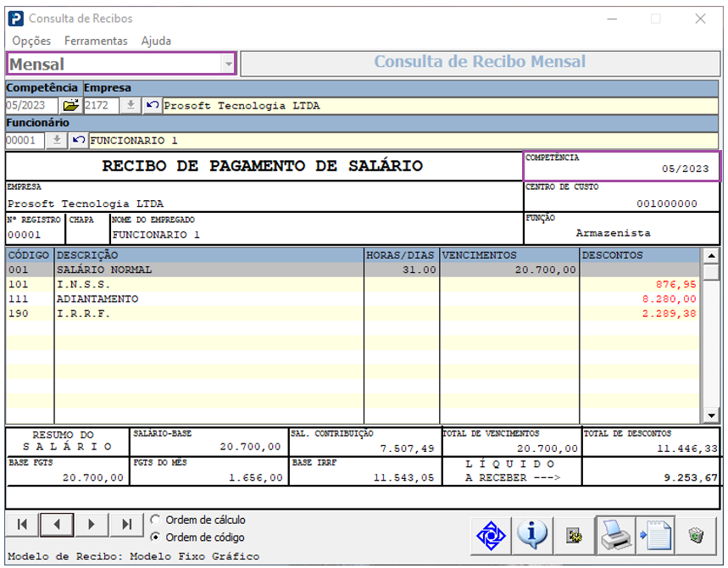Select the ADIANTAMENTO row description
728x568 pixels.
[97, 299]
